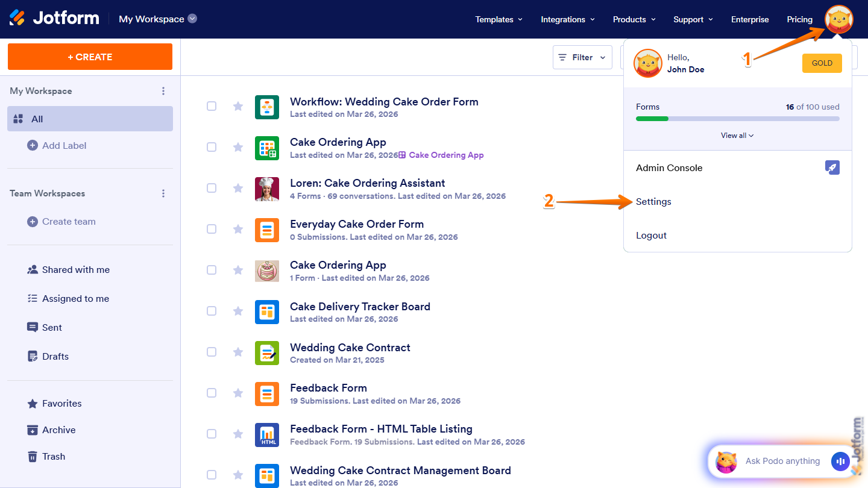This screenshot has width=868, height=488.
Task: Star the Wedding Cake Contract
Action: pos(238,352)
